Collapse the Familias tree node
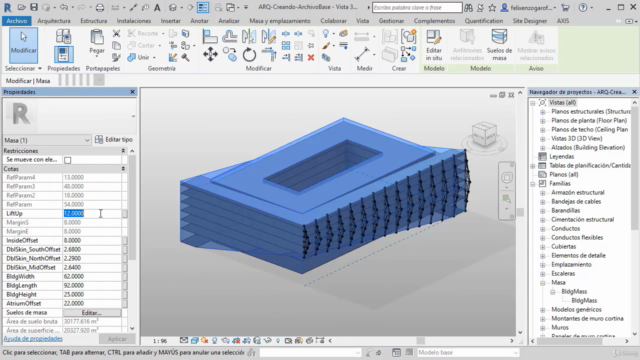Screen dimensions: 640x360 (x=533, y=184)
